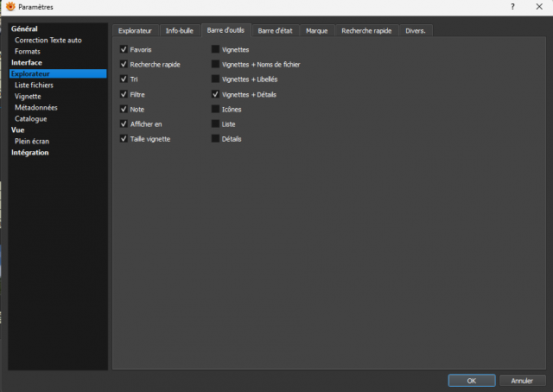Image resolution: width=553 pixels, height=392 pixels.
Task: Open Métadonnées settings page
Action: point(36,108)
